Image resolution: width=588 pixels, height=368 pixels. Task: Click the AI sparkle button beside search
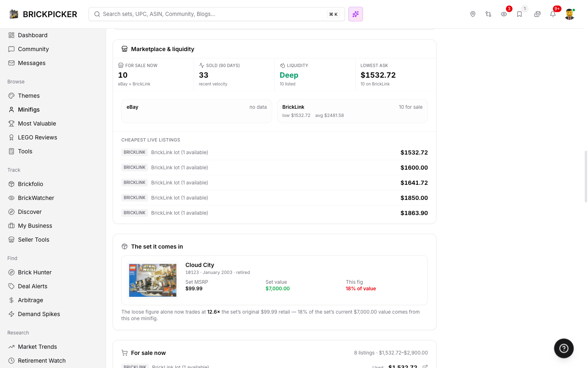356,14
